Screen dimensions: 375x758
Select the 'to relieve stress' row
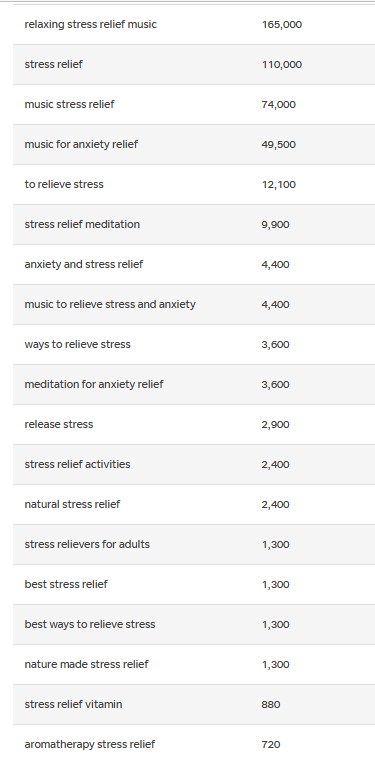coord(194,184)
